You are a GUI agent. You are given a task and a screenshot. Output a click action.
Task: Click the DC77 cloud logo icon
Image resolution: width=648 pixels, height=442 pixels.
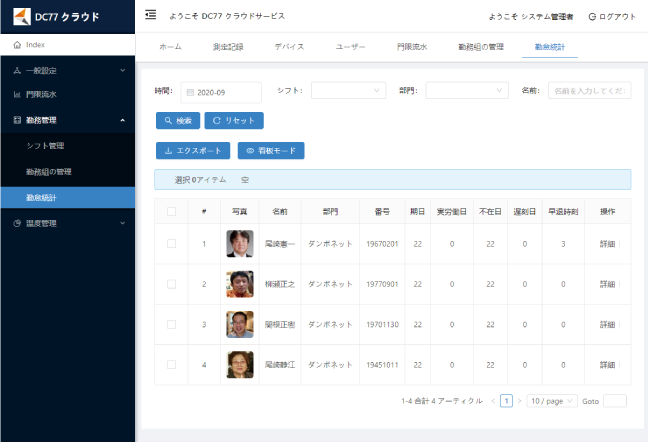point(19,17)
